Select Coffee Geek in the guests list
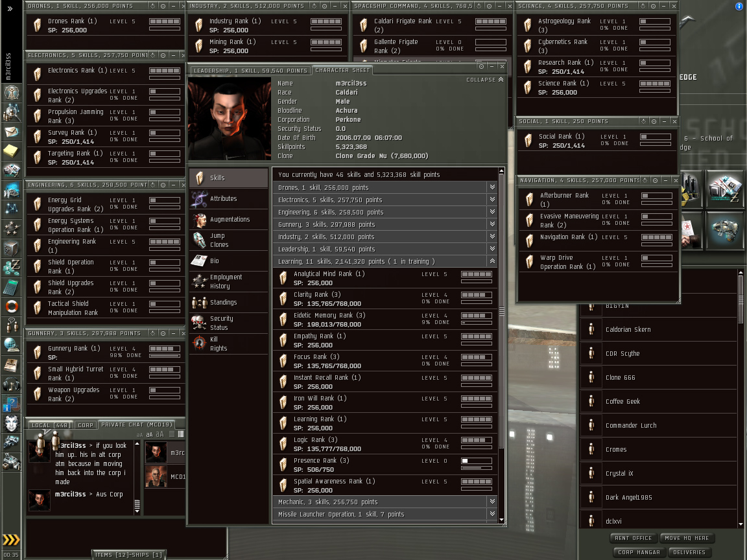The image size is (747, 560). coord(658,401)
